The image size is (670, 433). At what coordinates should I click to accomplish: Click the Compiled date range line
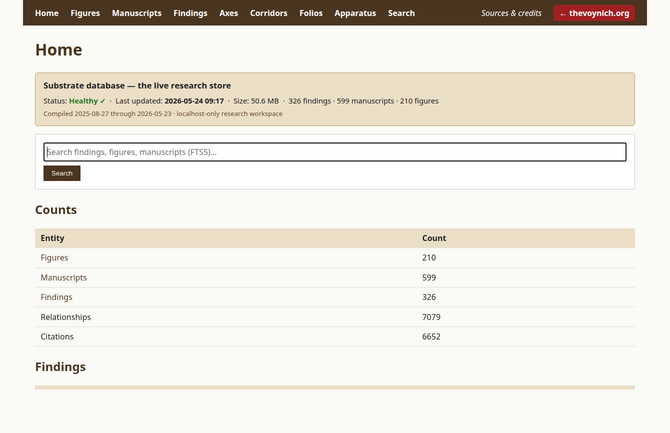(x=163, y=114)
